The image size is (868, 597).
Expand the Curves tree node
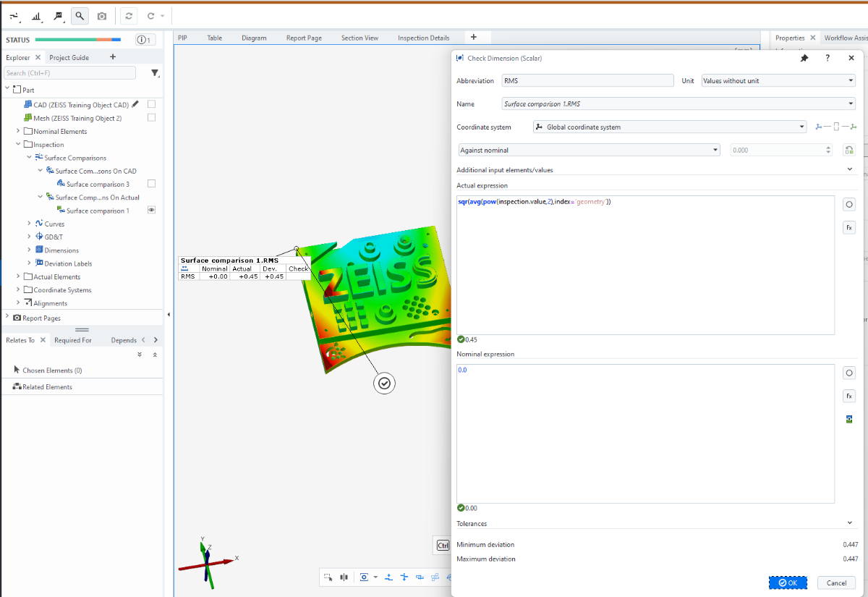click(x=29, y=224)
